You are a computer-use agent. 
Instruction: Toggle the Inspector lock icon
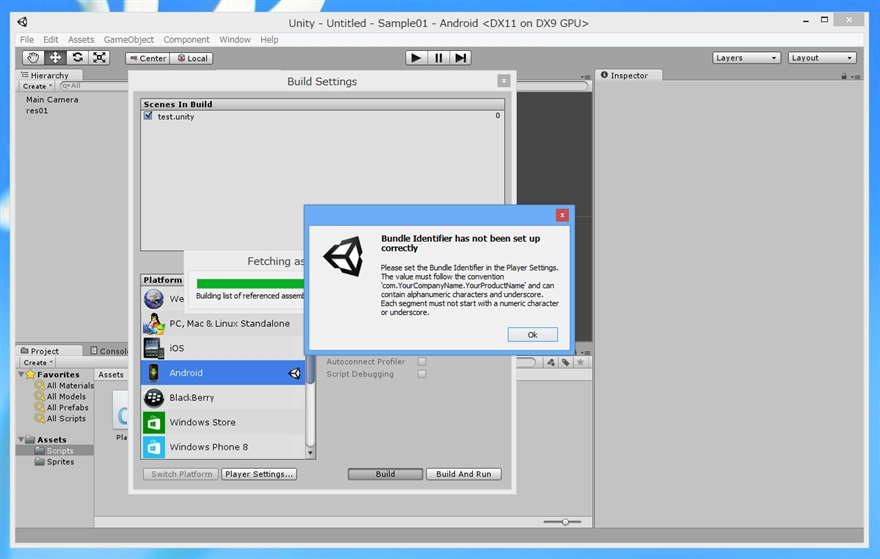pos(844,76)
